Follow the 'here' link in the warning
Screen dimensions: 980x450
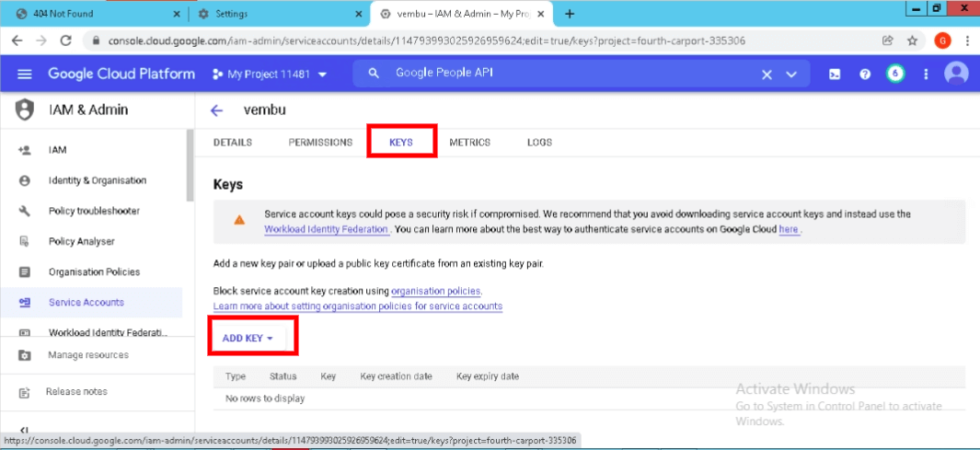tap(789, 229)
